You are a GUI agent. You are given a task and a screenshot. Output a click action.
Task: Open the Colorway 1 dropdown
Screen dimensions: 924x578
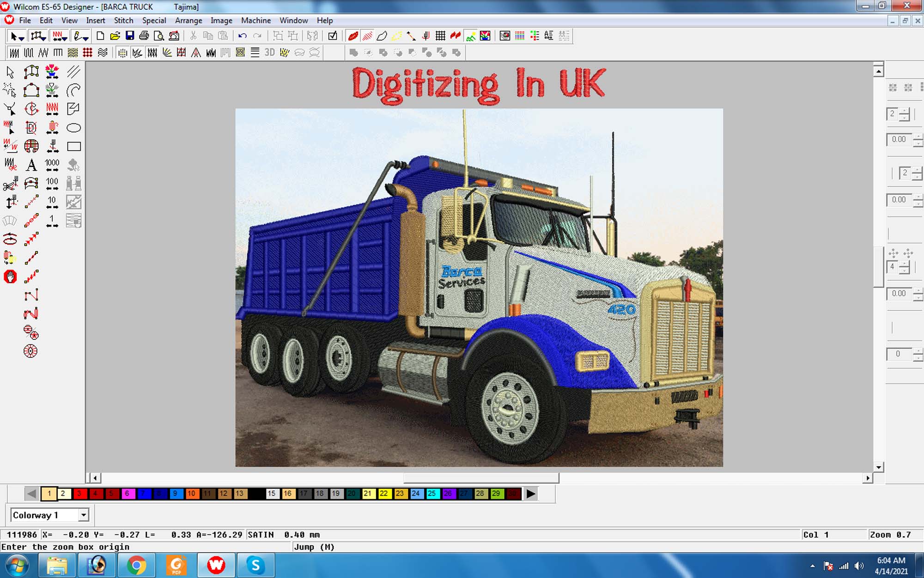coord(83,515)
